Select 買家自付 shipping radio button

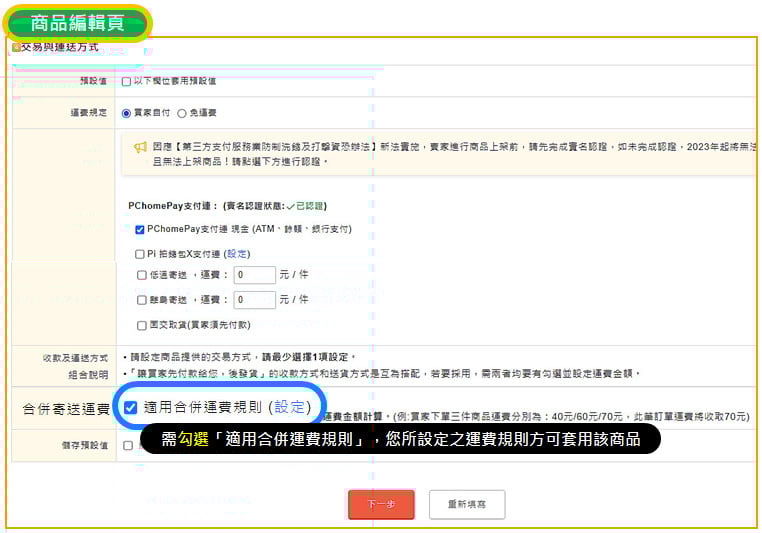[x=126, y=114]
